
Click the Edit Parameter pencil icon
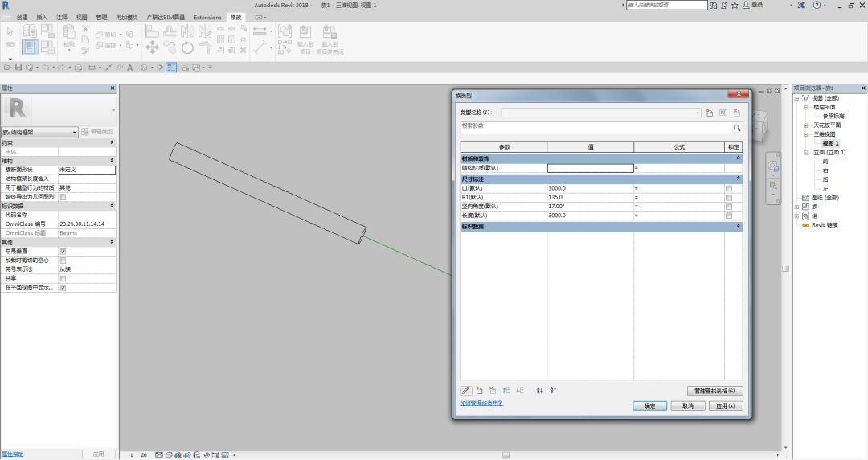[x=466, y=390]
